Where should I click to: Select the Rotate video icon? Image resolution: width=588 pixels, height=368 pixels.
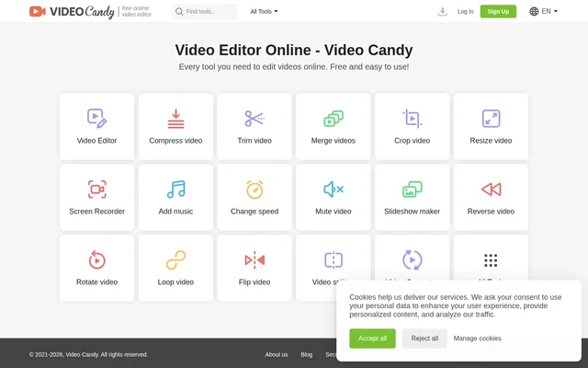(96, 259)
